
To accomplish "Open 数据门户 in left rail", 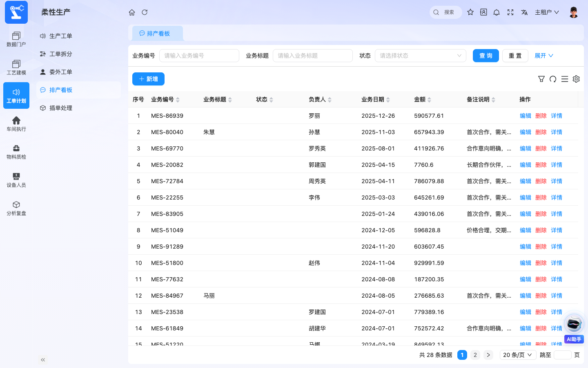I will (x=16, y=39).
